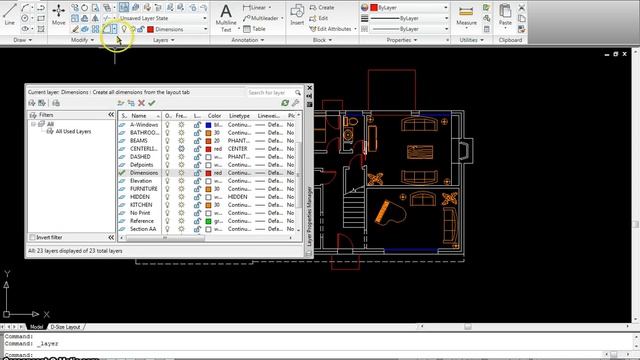Activate the Move tool

[58, 15]
